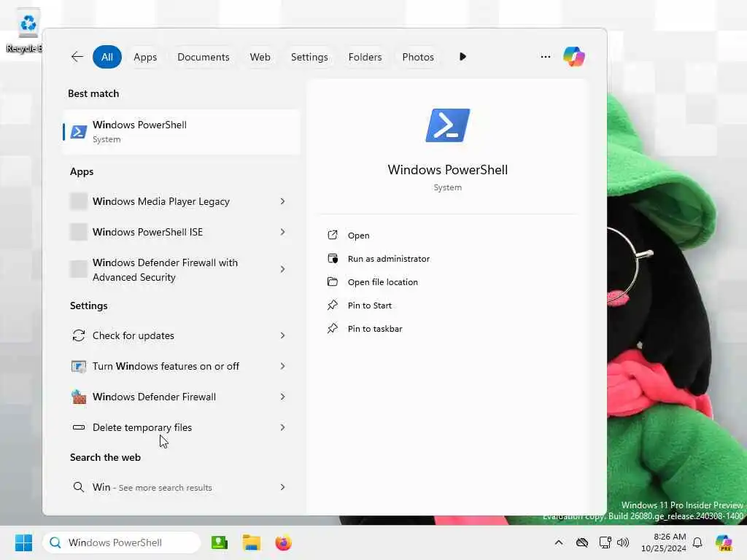
Task: Click the cloud sync-off tray icon
Action: [581, 542]
